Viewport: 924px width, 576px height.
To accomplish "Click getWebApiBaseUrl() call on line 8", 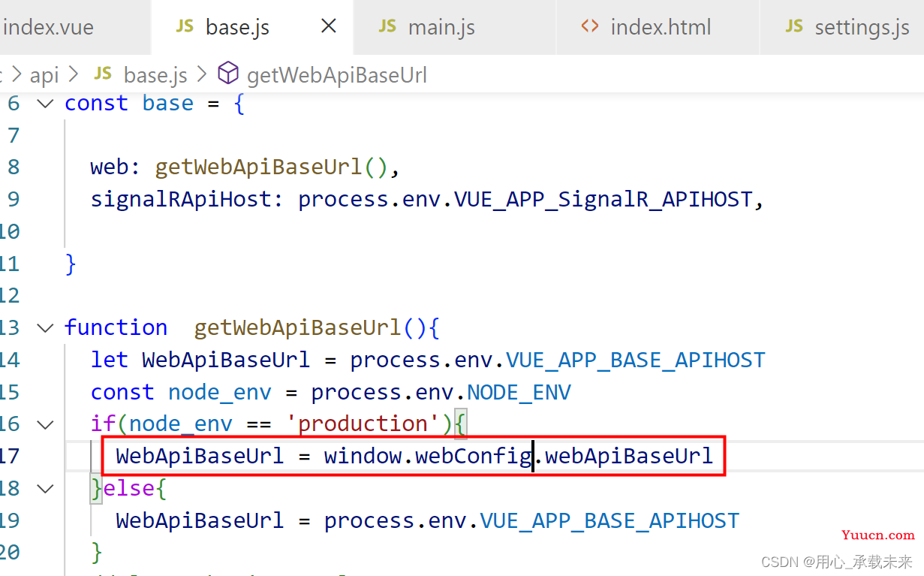I will (x=271, y=167).
